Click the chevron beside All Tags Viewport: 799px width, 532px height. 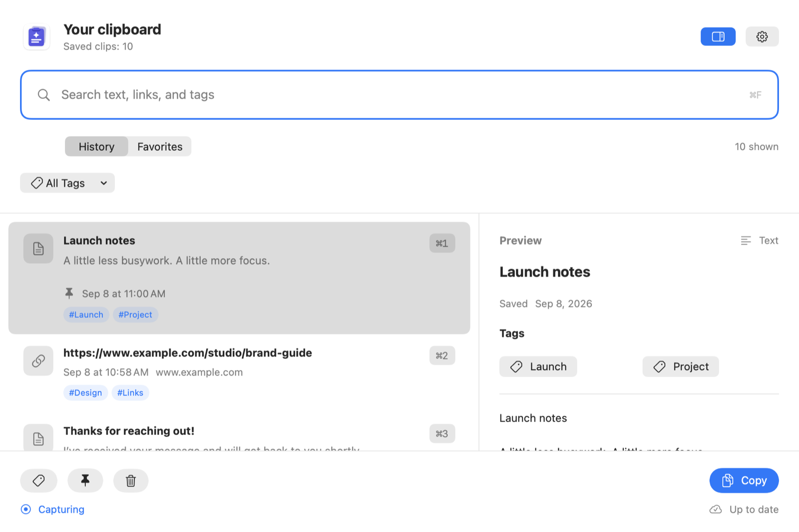pyautogui.click(x=103, y=183)
